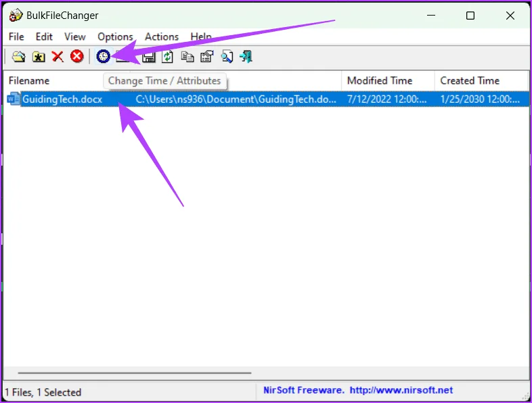The width and height of the screenshot is (532, 403).
Task: Open Properties toolbar icon
Action: click(207, 56)
